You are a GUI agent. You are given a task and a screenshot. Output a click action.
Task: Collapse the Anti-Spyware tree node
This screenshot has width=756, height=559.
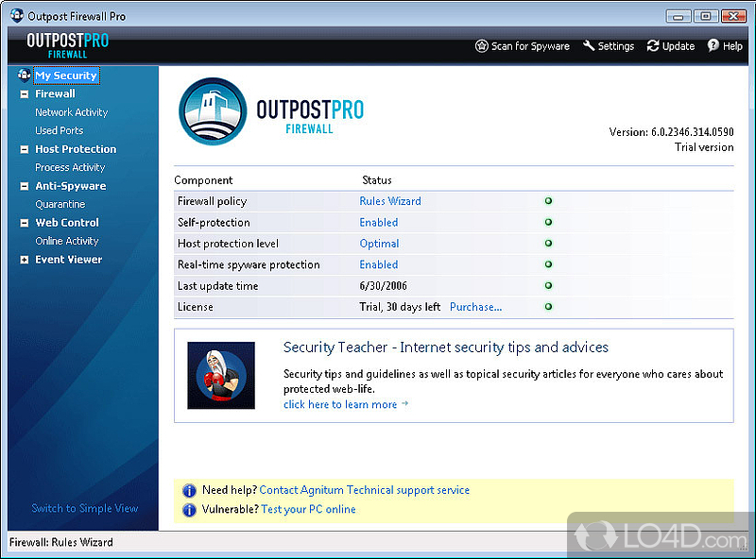(x=25, y=187)
